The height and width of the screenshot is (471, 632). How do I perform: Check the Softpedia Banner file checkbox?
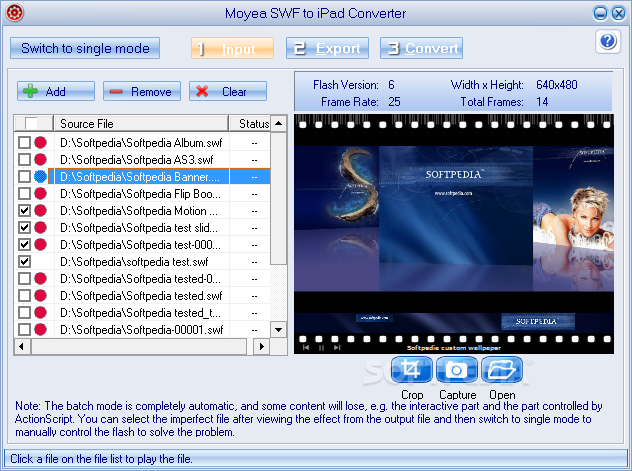coord(24,176)
